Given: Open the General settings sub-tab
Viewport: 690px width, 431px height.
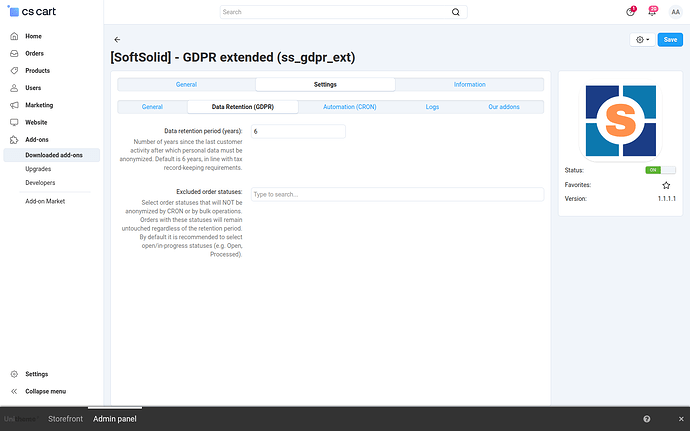Looking at the screenshot, I should click(152, 107).
